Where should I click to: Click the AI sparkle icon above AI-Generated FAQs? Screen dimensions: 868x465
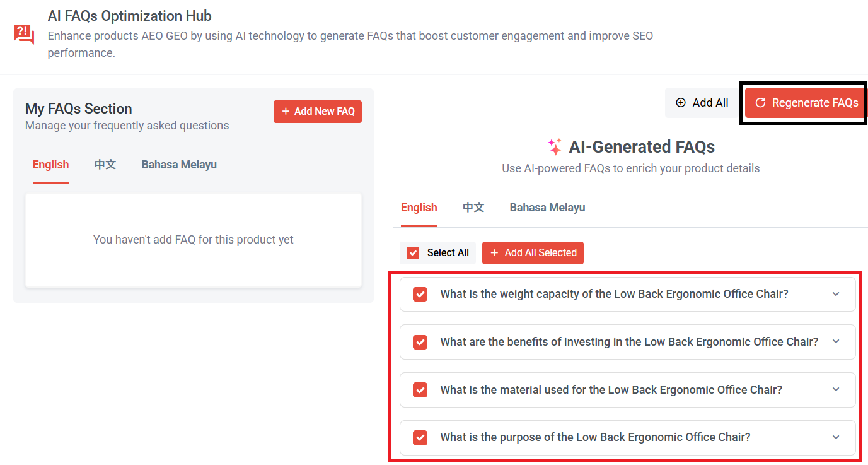coord(554,146)
